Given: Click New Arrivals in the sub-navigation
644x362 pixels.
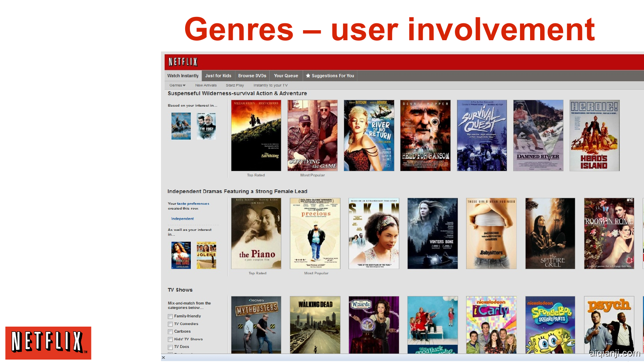Looking at the screenshot, I should pyautogui.click(x=206, y=85).
